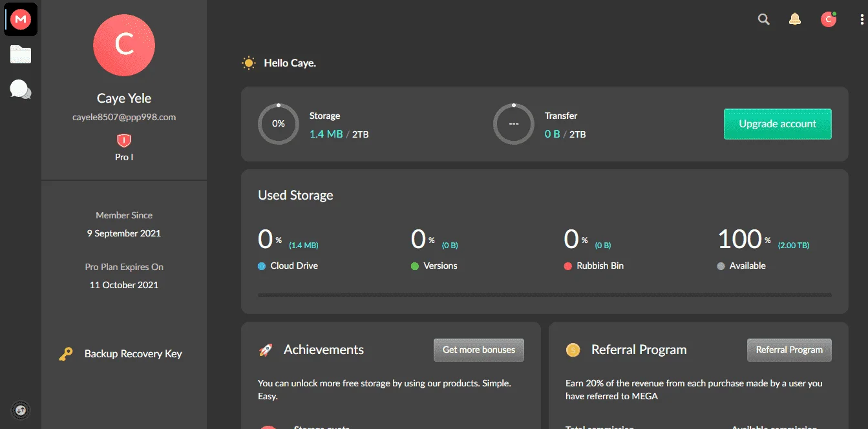Screen dimensions: 868x429
Task: Click the Versions legend label
Action: (440, 266)
